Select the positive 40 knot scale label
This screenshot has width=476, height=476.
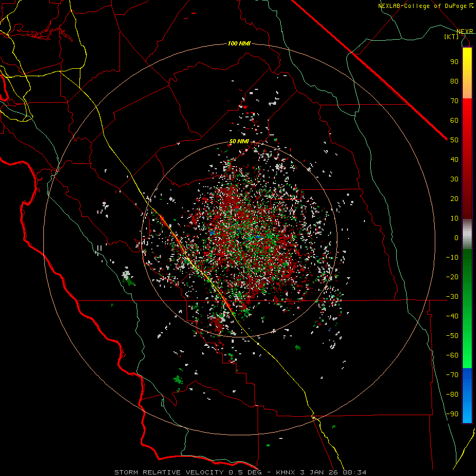click(x=454, y=159)
